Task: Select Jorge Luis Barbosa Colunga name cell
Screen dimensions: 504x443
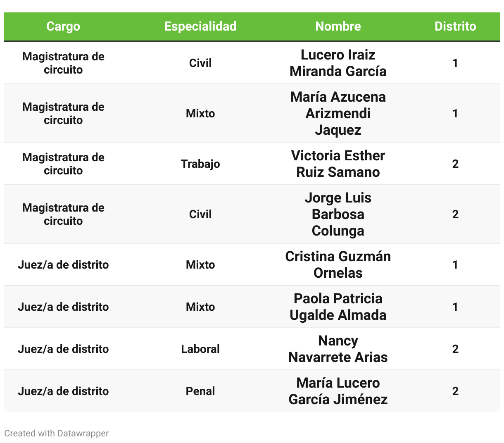Action: coord(338,214)
